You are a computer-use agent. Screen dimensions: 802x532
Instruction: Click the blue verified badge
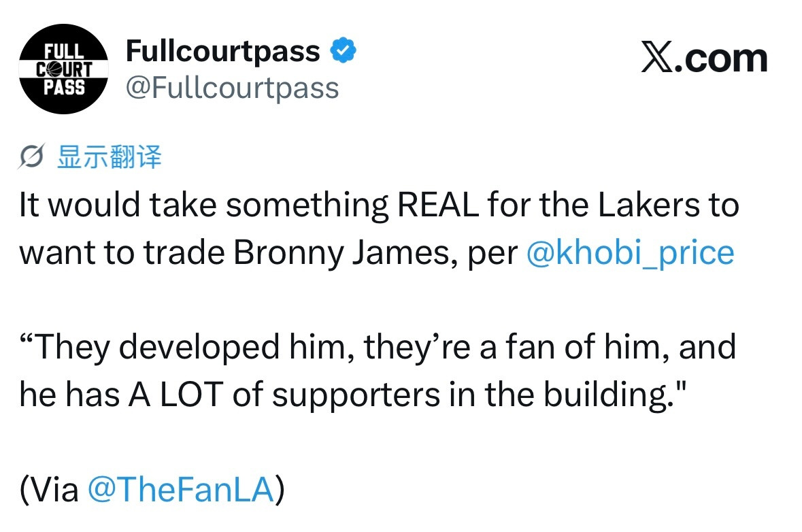344,50
